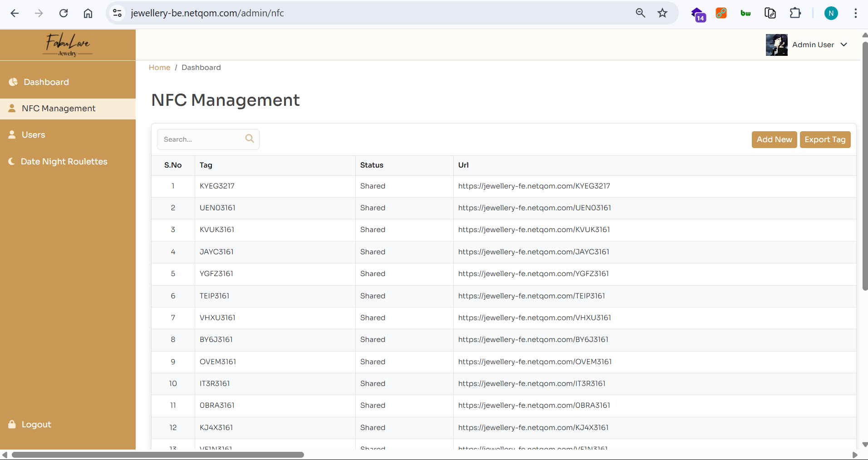Click the Date Night Roulettes moon icon
The image size is (868, 460).
pyautogui.click(x=12, y=161)
